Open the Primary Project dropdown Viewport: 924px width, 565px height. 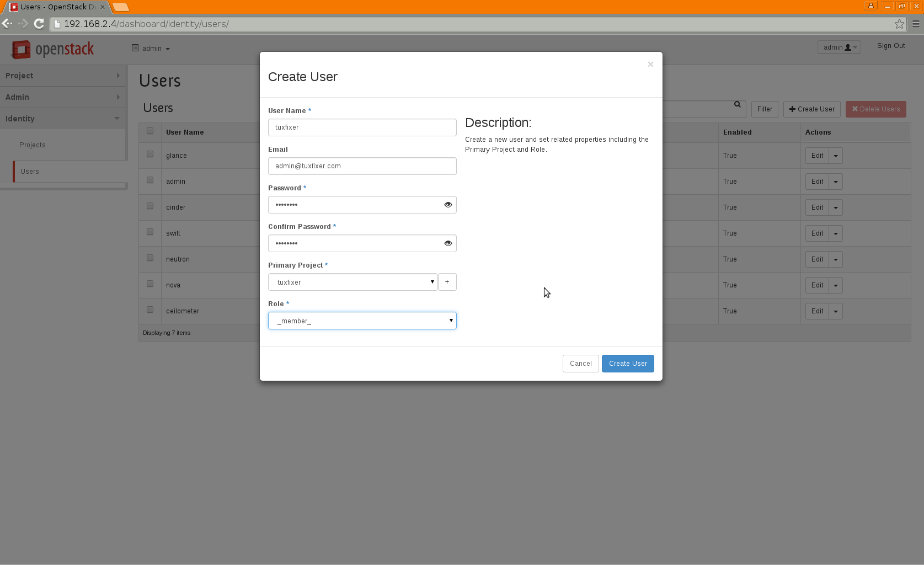(352, 282)
